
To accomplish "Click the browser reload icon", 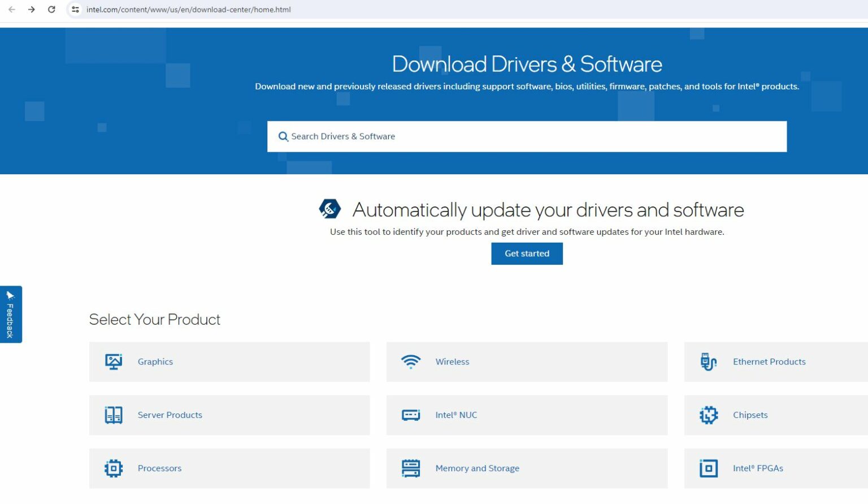I will (x=51, y=9).
